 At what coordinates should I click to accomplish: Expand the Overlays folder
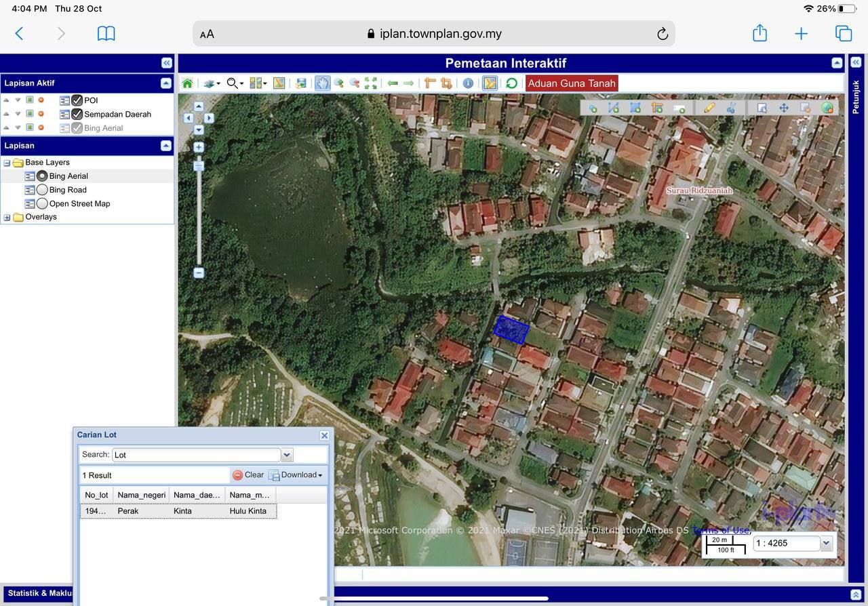7,218
